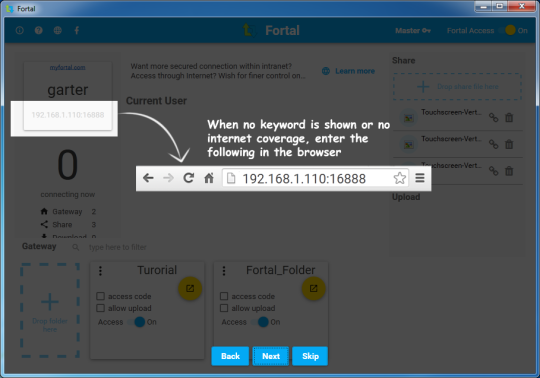Open Fortal_Folder with yellow launch button
Viewport: 540px width, 378px height.
tap(313, 288)
